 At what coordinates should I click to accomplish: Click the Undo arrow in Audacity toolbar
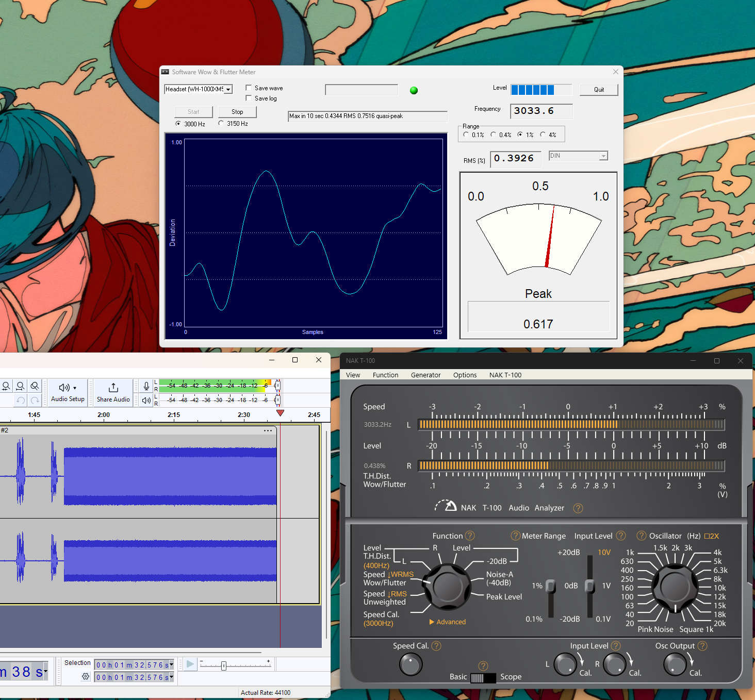[x=21, y=400]
